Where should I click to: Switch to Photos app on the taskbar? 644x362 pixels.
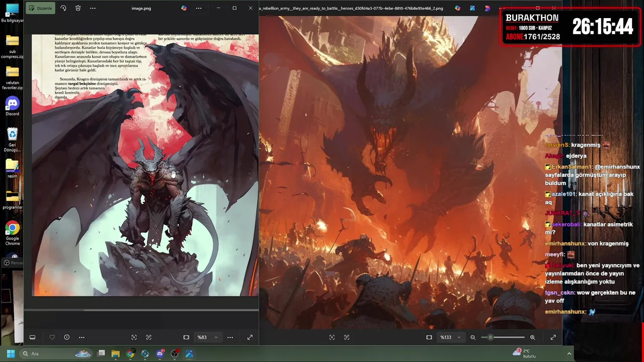coord(189,353)
